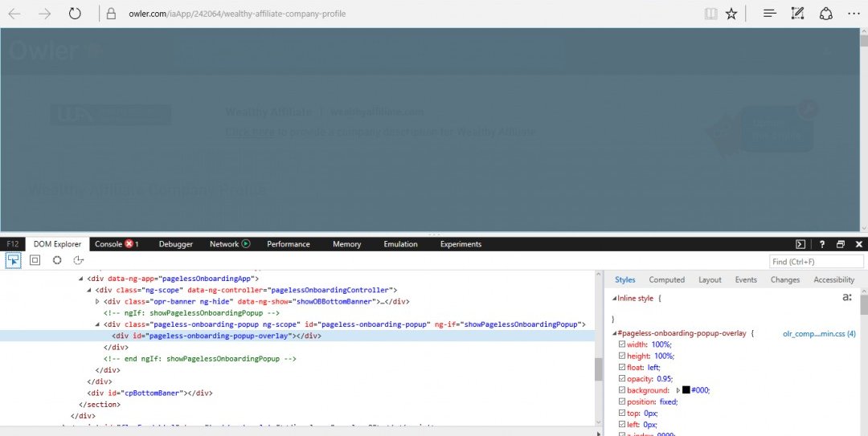Open the Emulation tab
Image resolution: width=868 pixels, height=436 pixels.
[401, 244]
